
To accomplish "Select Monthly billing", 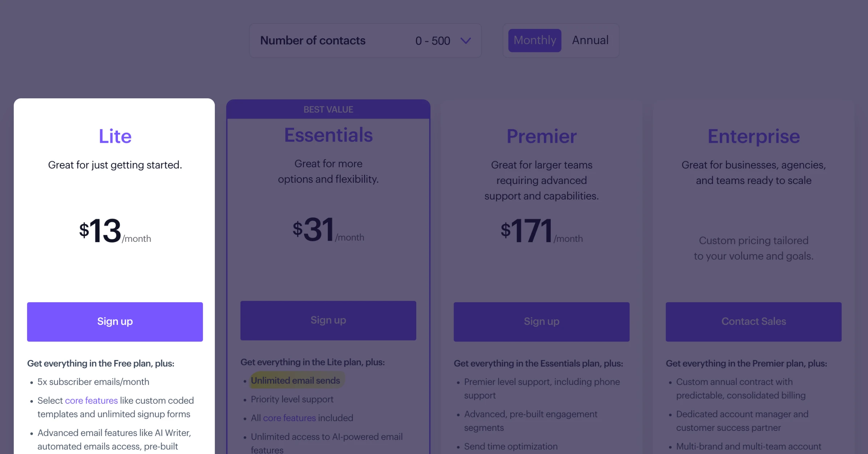I will (x=535, y=40).
